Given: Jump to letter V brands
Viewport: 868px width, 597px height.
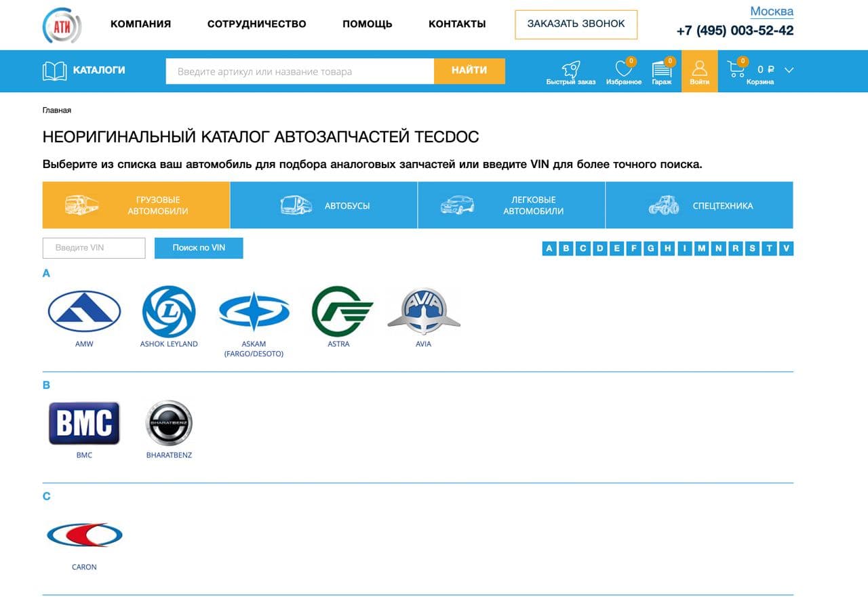Looking at the screenshot, I should coord(787,249).
